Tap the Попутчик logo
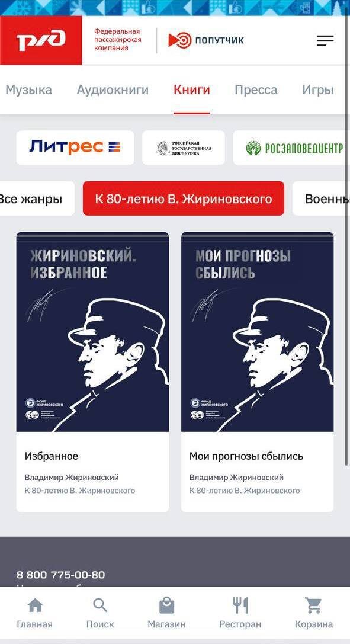Image resolution: width=350 pixels, height=644 pixels. coord(206,40)
